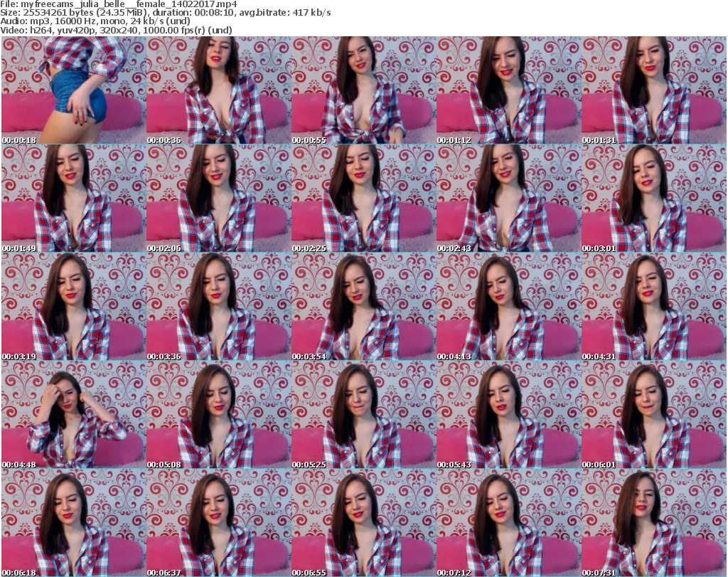This screenshot has height=577, width=728.
Task: Choose the thumbnail at 00:06:37
Action: click(219, 523)
